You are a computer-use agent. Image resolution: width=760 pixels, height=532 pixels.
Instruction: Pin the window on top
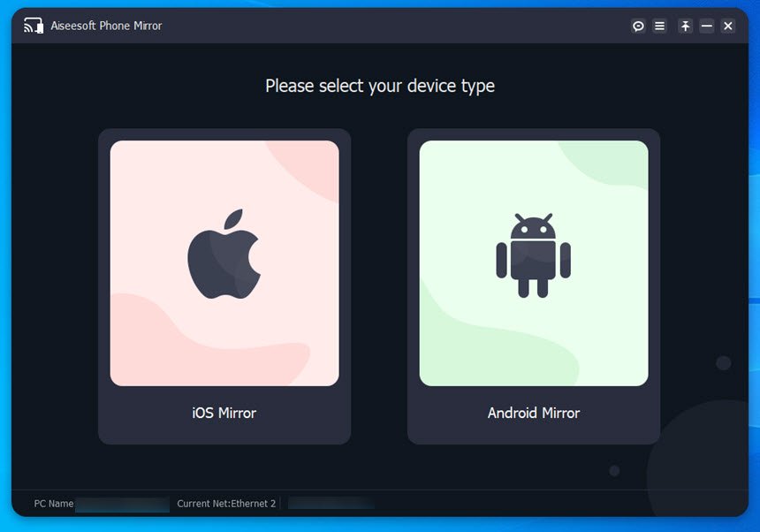point(686,26)
